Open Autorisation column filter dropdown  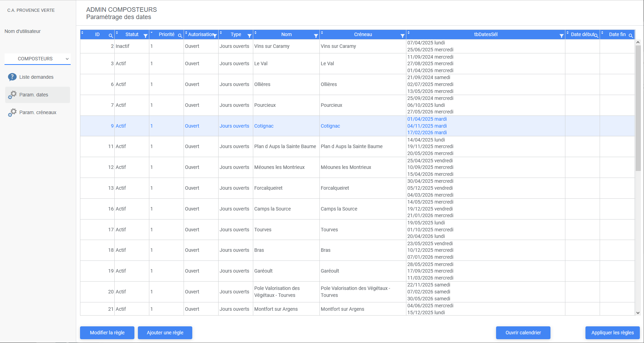tap(215, 36)
